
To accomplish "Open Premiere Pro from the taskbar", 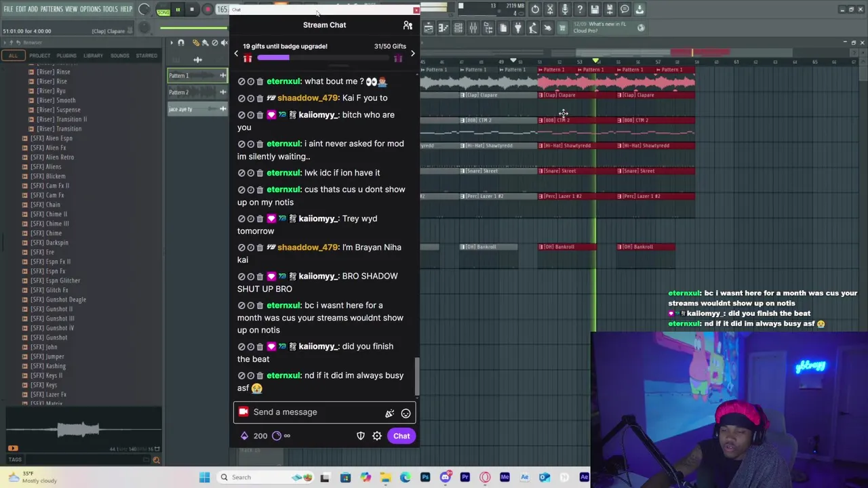I will click(x=465, y=477).
